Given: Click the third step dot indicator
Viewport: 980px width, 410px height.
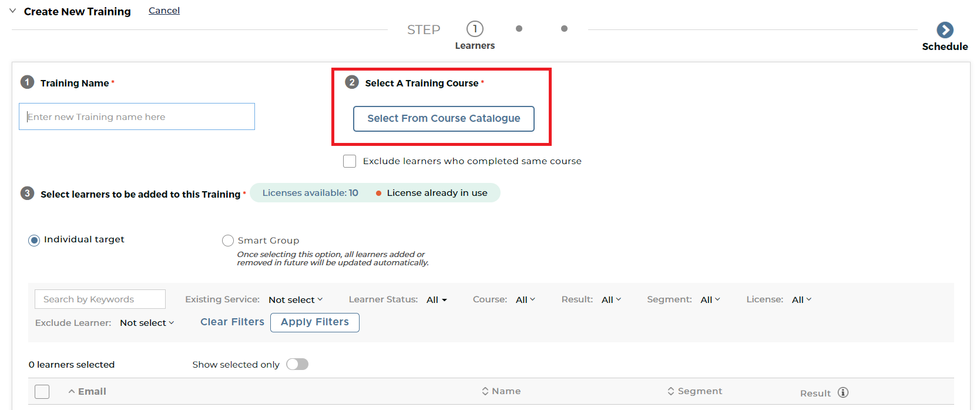Looking at the screenshot, I should [x=564, y=28].
